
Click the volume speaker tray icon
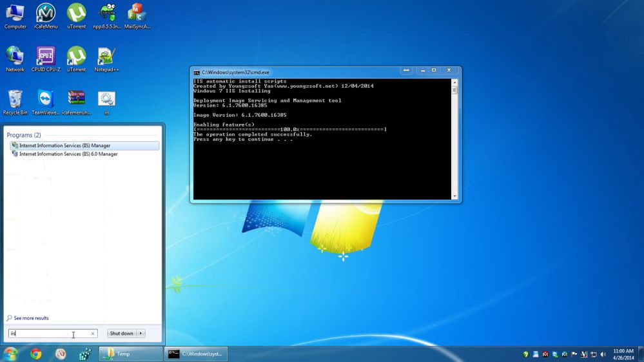[603, 354]
